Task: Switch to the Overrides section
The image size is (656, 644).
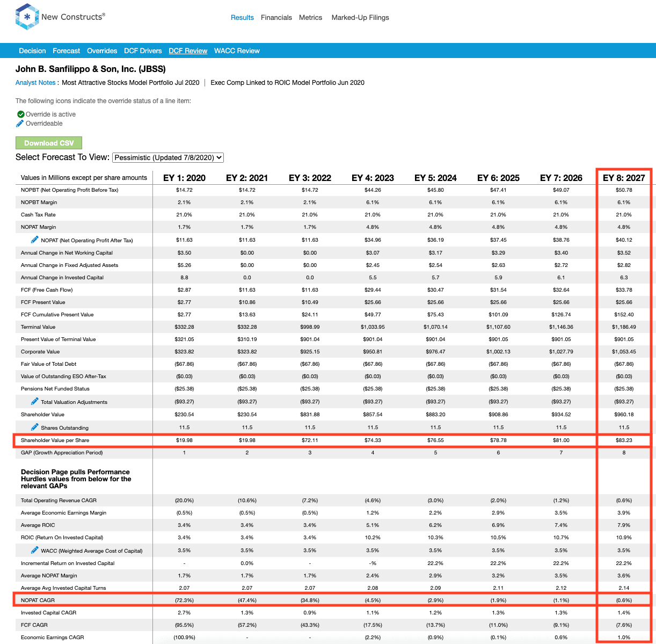Action: (102, 51)
